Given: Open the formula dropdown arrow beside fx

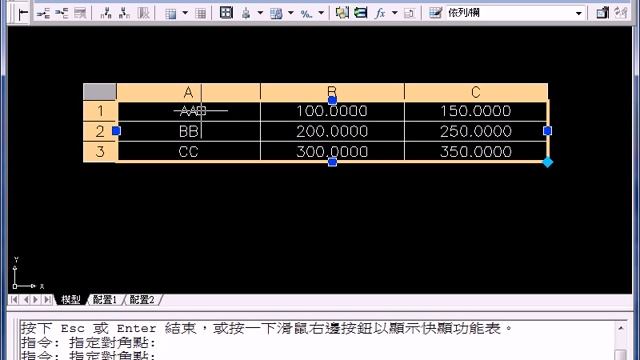Looking at the screenshot, I should [394, 13].
